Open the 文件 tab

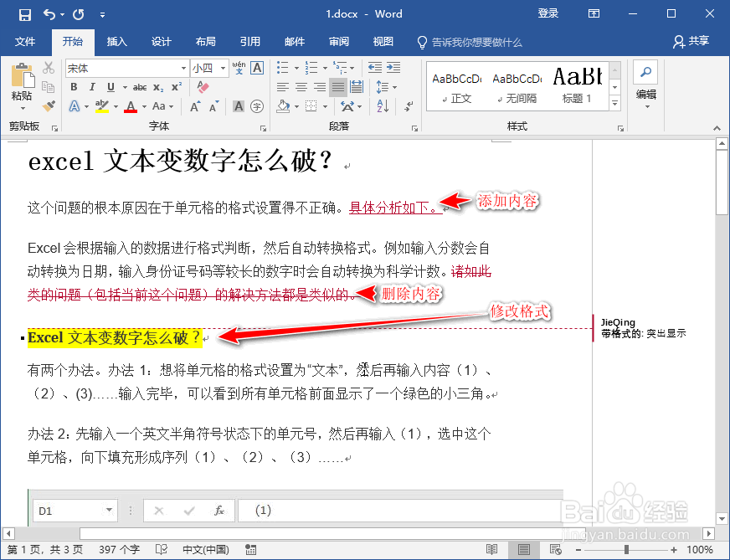coord(25,42)
